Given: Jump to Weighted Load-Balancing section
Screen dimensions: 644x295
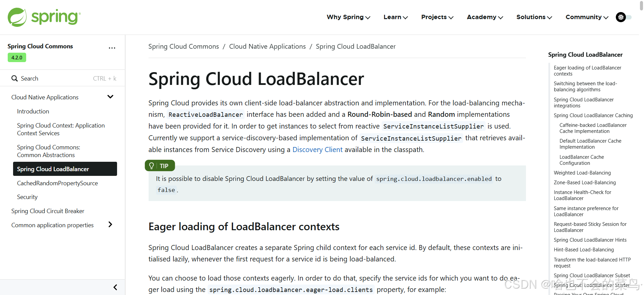Looking at the screenshot, I should click(x=582, y=173).
